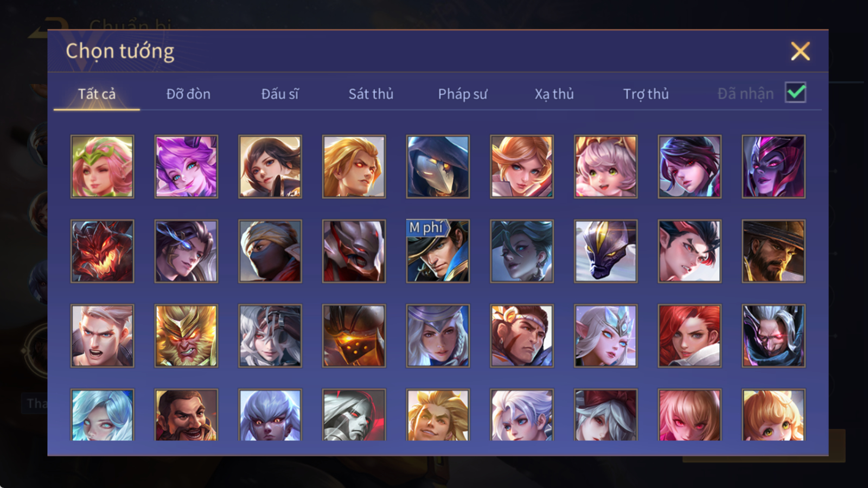The image size is (868, 488).
Task: Select the blonde long-haired red-eyed hero
Action: (354, 166)
